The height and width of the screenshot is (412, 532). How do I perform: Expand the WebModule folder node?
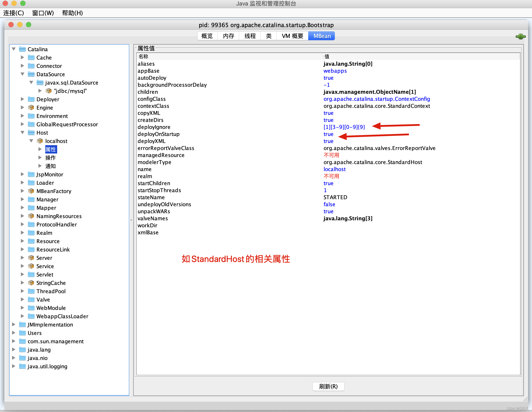click(x=22, y=308)
